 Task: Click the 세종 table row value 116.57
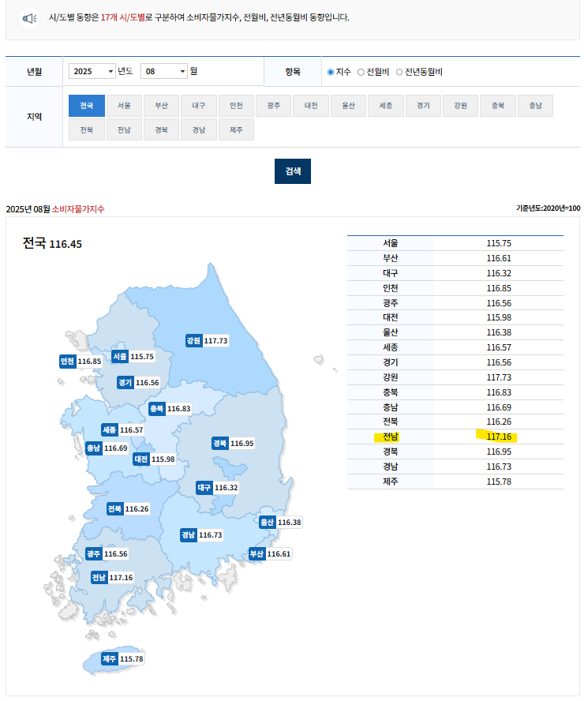499,347
